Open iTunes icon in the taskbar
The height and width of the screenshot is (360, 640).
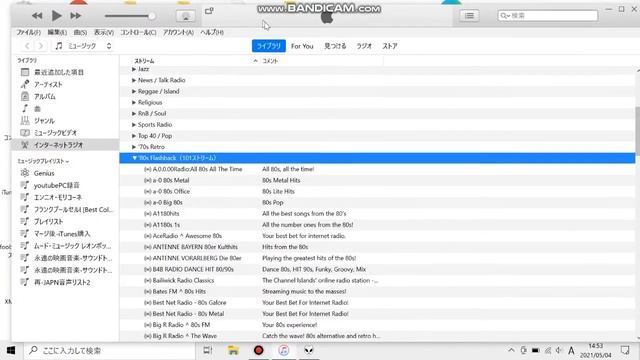click(x=284, y=351)
